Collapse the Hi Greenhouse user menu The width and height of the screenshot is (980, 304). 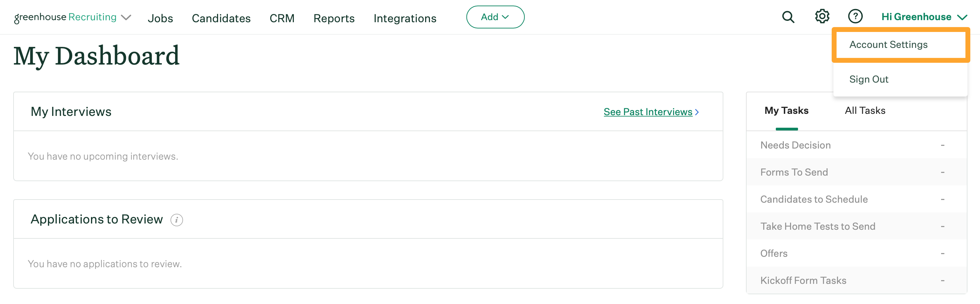tap(924, 17)
